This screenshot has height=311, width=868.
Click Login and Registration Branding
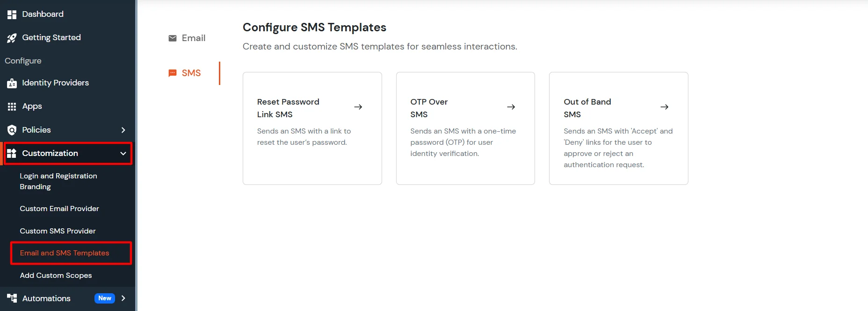(x=58, y=181)
